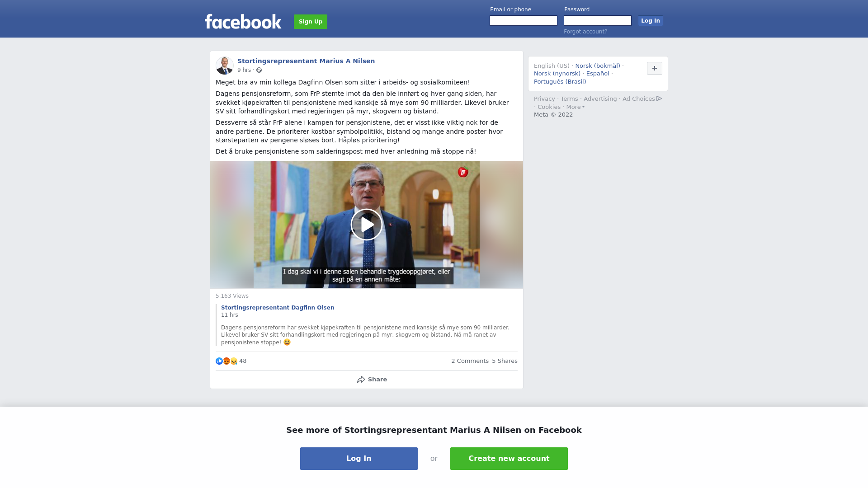This screenshot has height=488, width=868.
Task: Switch language to Norsk (bokmål)
Action: 598,66
